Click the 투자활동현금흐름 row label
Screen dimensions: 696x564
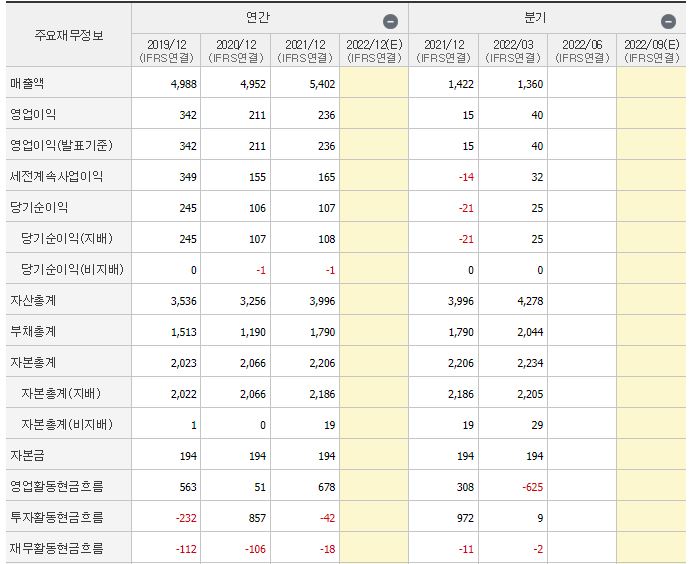coord(56,517)
